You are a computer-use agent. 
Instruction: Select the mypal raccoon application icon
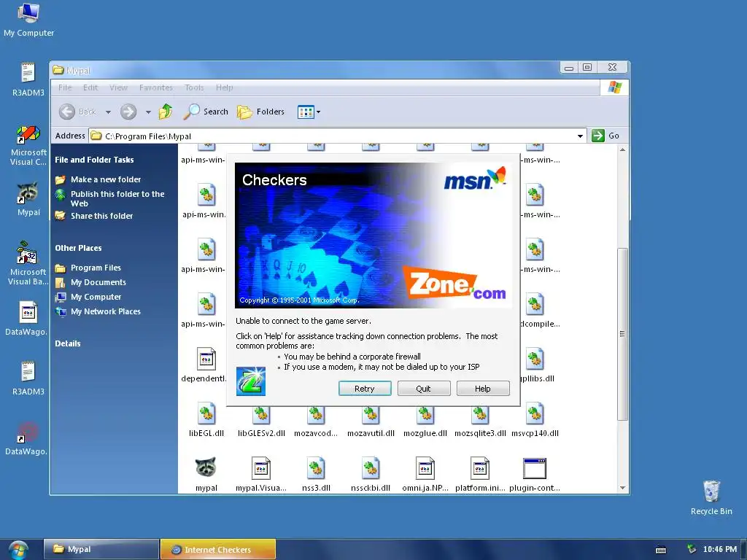pyautogui.click(x=206, y=468)
